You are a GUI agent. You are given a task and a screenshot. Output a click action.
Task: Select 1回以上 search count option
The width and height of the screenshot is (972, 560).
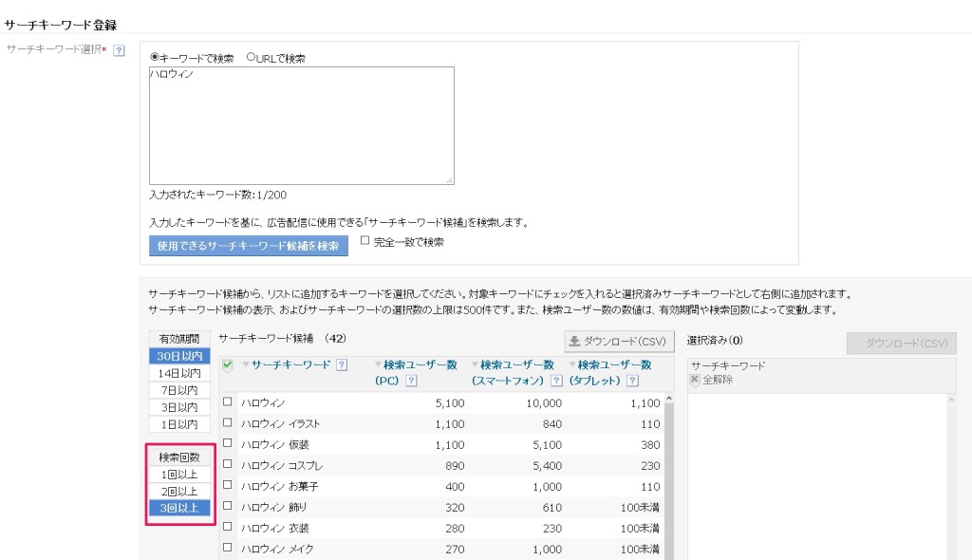click(179, 475)
